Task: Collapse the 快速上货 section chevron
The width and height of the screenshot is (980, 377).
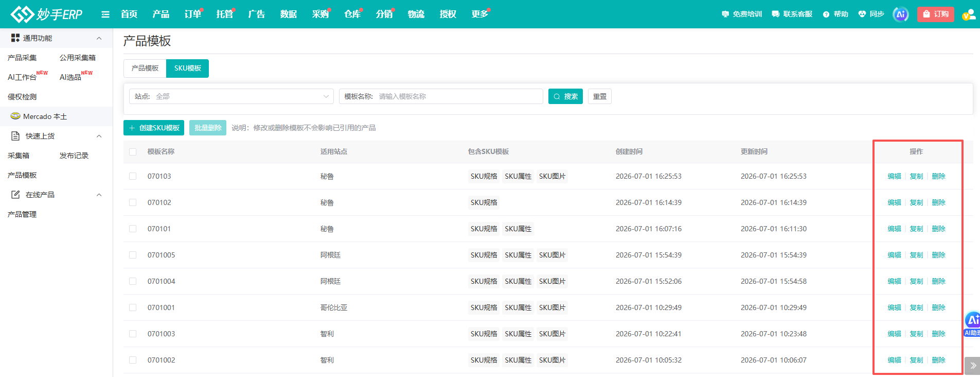Action: click(x=99, y=136)
